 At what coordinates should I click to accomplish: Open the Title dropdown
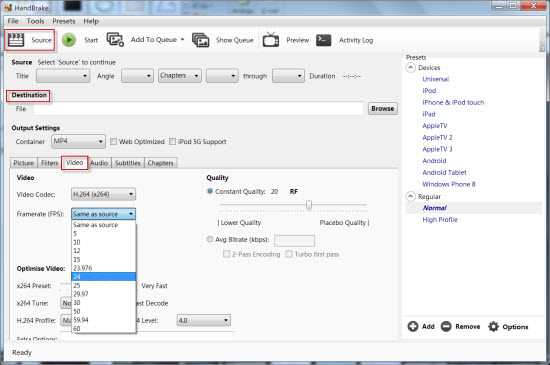[63, 76]
